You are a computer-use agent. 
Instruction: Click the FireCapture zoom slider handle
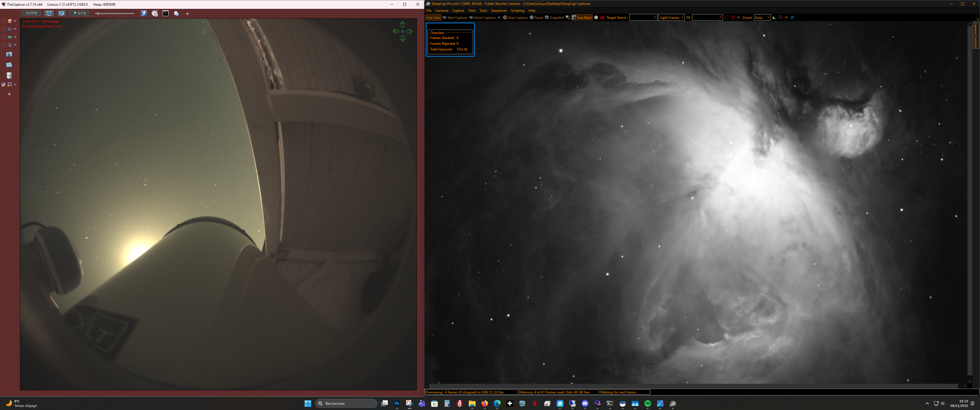pos(98,14)
